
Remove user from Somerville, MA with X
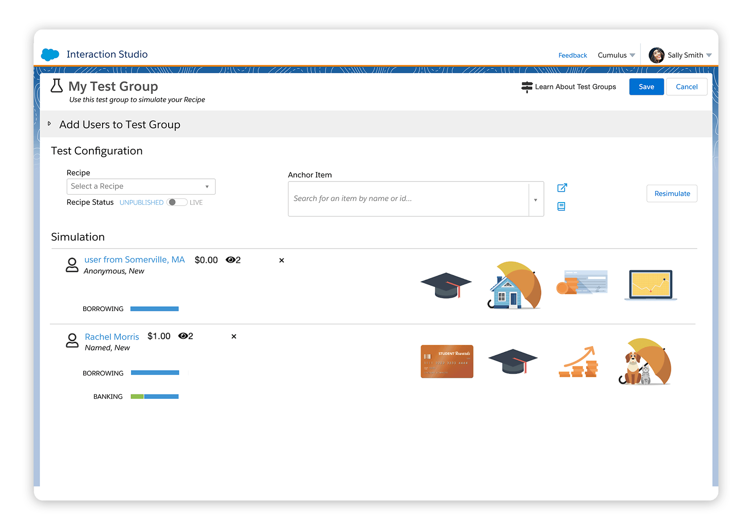pyautogui.click(x=281, y=260)
